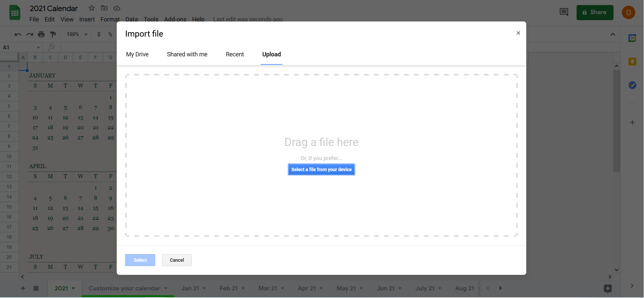The width and height of the screenshot is (644, 298).
Task: Open Google Keep side panel icon
Action: point(632,62)
